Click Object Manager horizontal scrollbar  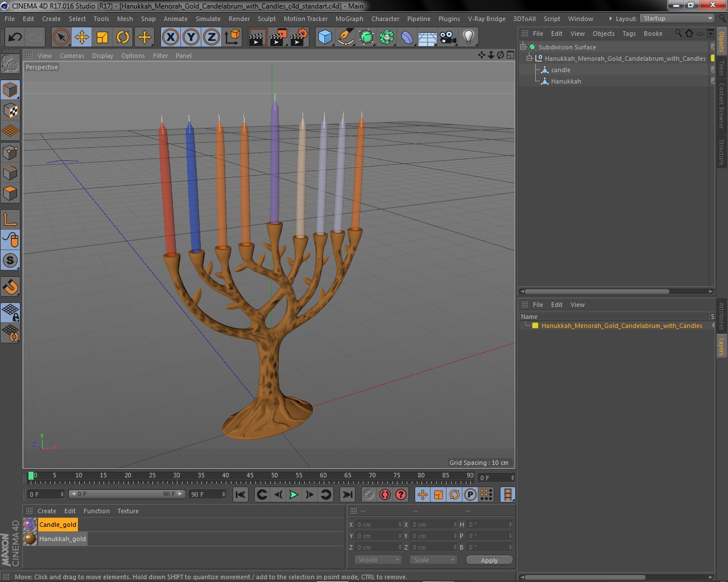[x=596, y=292]
